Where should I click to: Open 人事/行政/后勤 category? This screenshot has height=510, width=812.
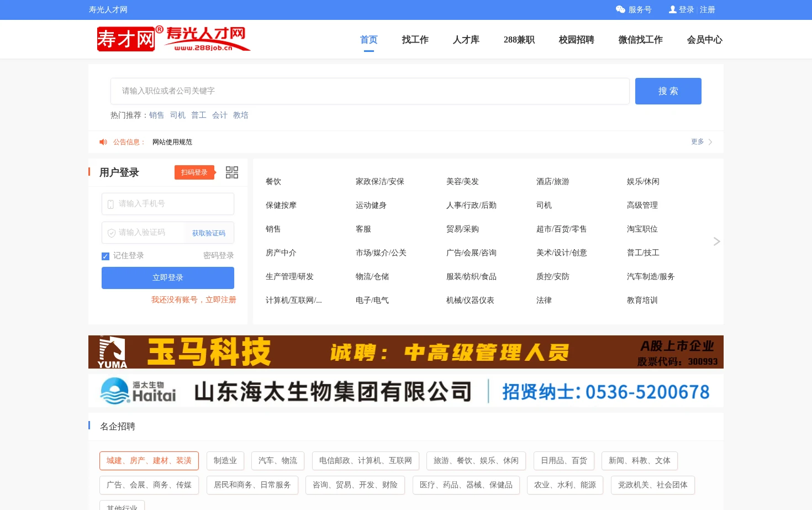(471, 205)
